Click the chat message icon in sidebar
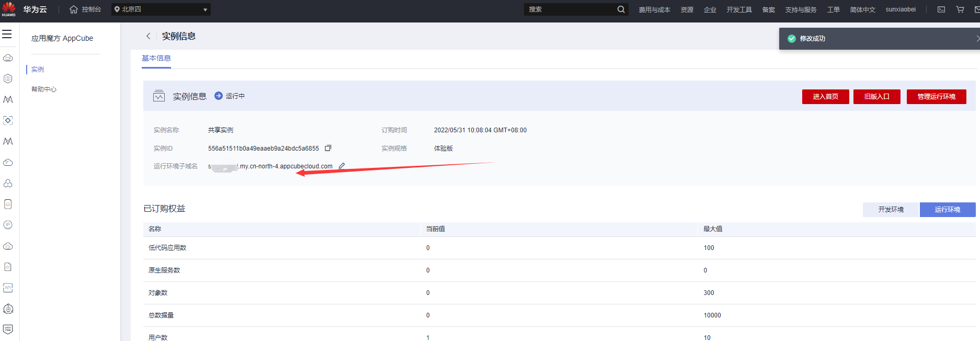The height and width of the screenshot is (341, 980). (x=8, y=329)
